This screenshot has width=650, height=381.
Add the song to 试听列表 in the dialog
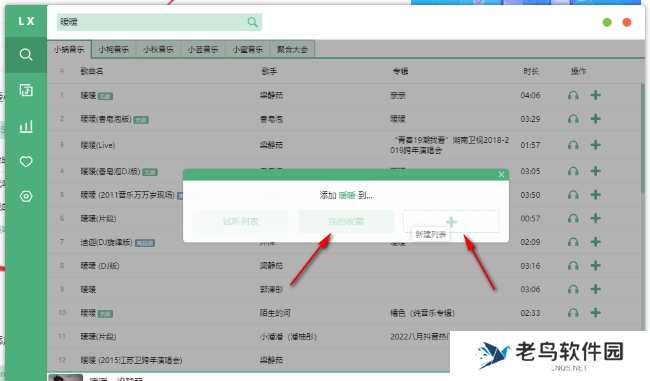coord(240,221)
